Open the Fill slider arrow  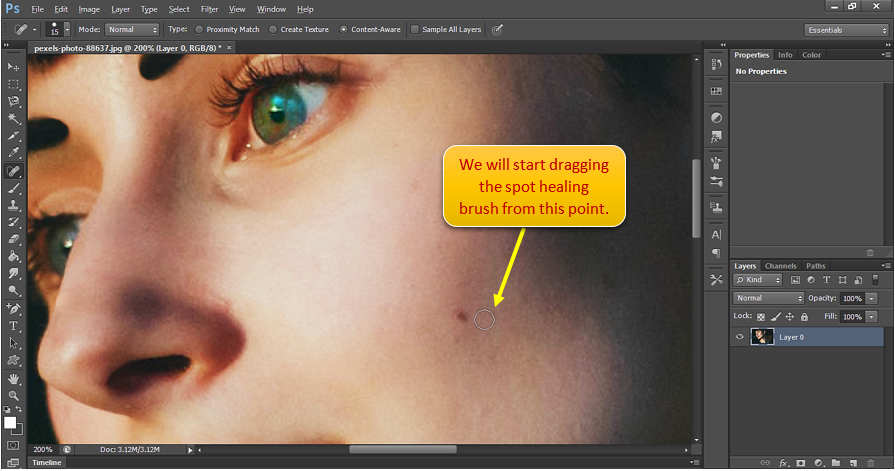pyautogui.click(x=872, y=317)
